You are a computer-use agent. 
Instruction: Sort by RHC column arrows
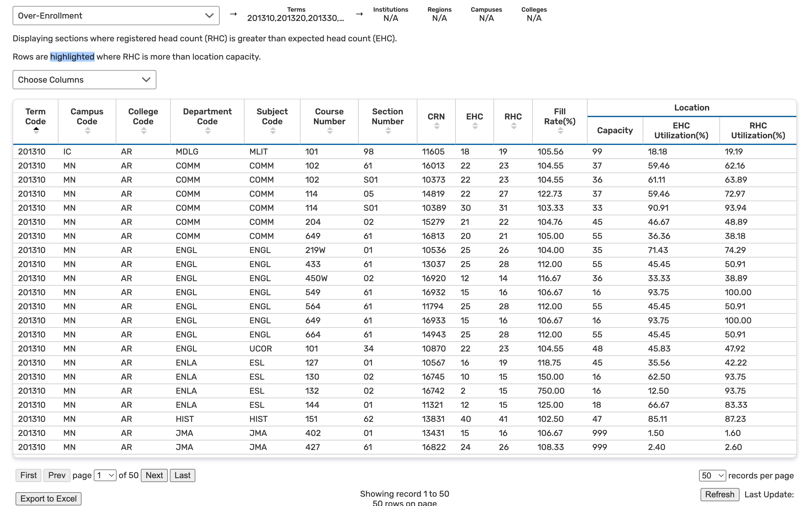(513, 126)
